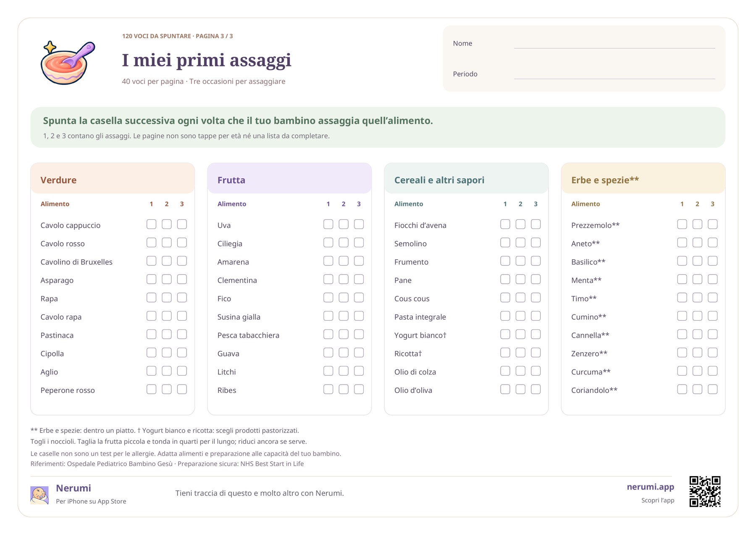Image resolution: width=756 pixels, height=535 pixels.
Task: Check first box for Clementina
Action: click(x=328, y=279)
